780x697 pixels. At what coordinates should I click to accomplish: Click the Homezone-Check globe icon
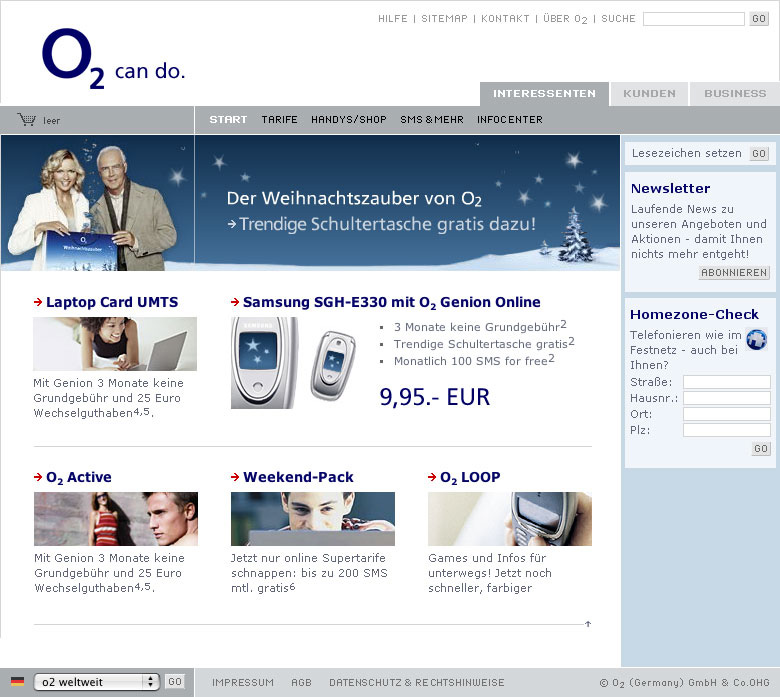pyautogui.click(x=757, y=340)
